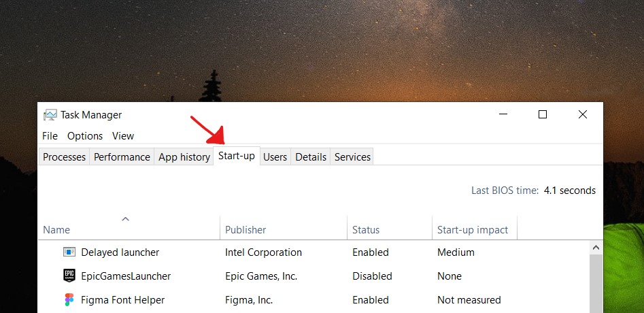Maximize the Task Manager window
Screen dimensions: 644x313
[x=543, y=114]
